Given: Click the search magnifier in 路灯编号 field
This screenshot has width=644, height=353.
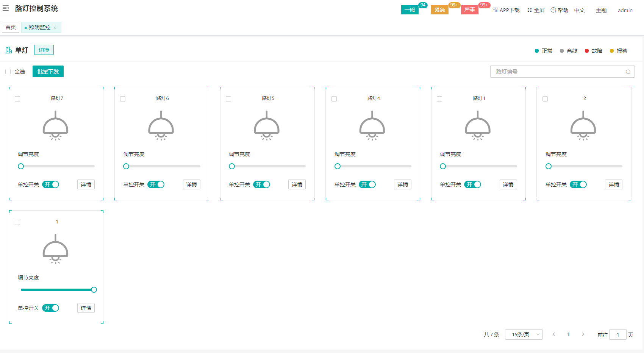Looking at the screenshot, I should pos(628,72).
